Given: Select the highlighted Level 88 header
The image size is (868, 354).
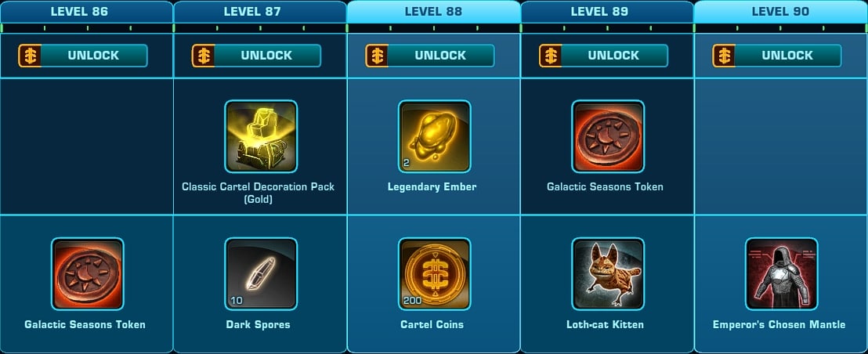Looking at the screenshot, I should (x=433, y=12).
